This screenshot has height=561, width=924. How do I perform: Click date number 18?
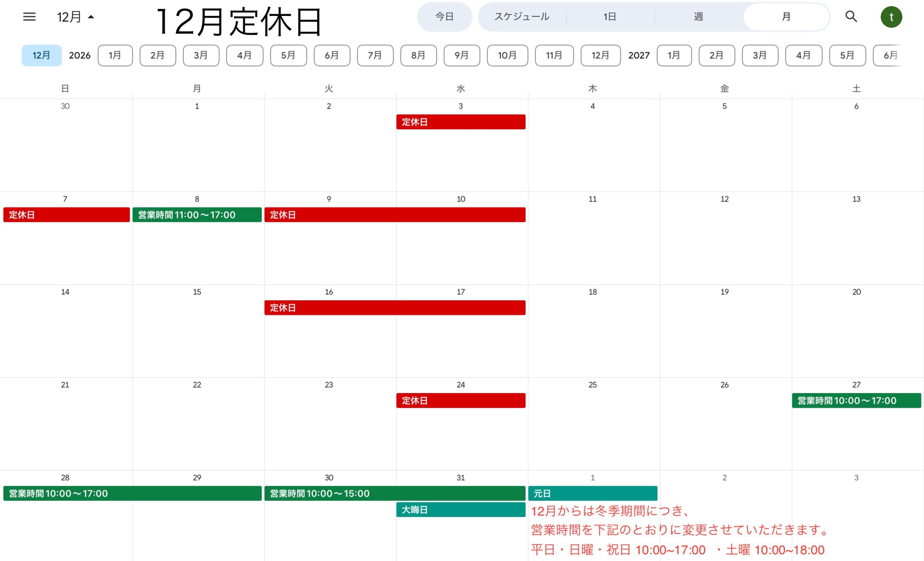[593, 292]
